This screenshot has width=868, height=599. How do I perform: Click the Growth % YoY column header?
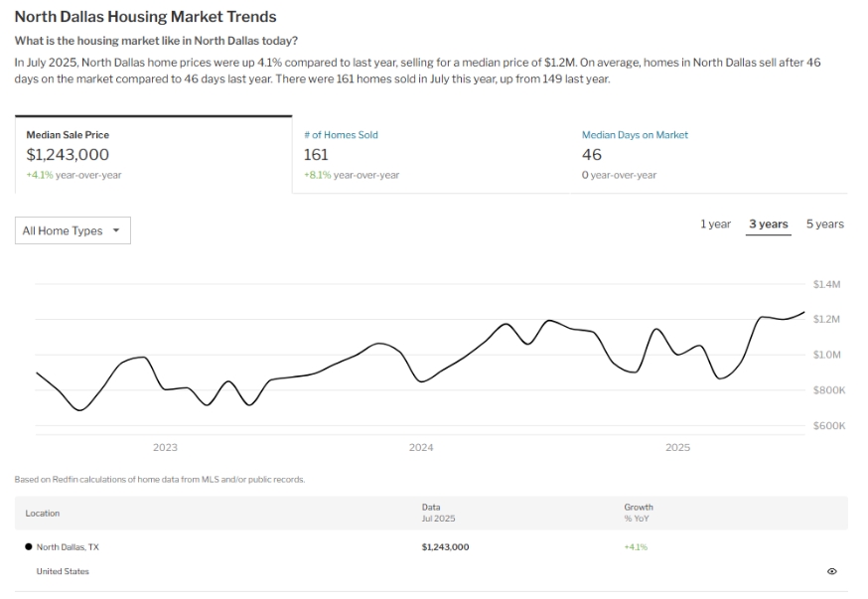point(639,514)
